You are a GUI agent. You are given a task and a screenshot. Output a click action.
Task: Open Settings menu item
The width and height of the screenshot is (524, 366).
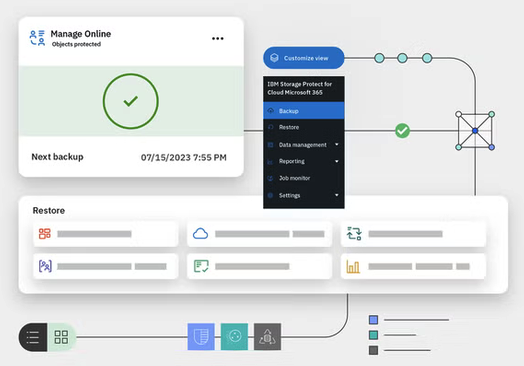304,195
